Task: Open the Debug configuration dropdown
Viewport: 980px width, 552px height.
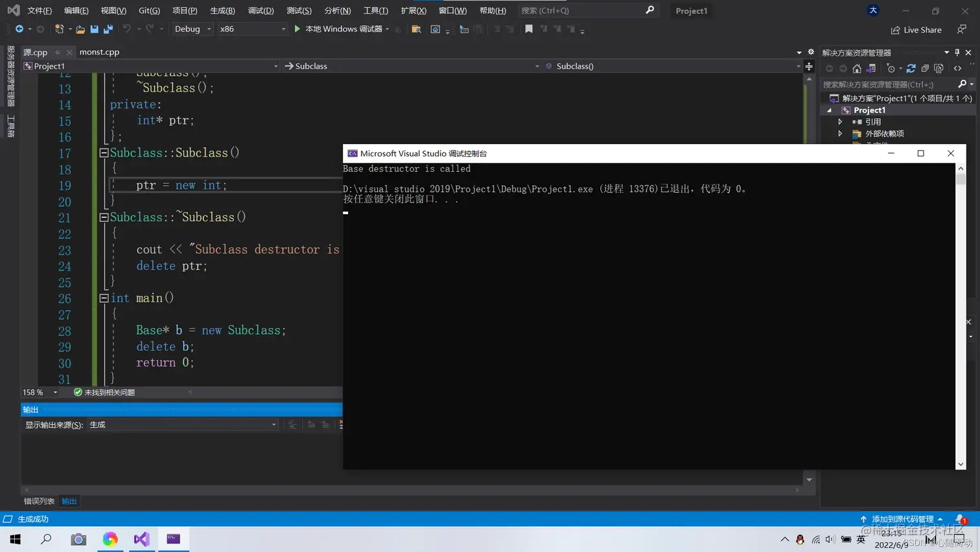Action: pos(192,29)
